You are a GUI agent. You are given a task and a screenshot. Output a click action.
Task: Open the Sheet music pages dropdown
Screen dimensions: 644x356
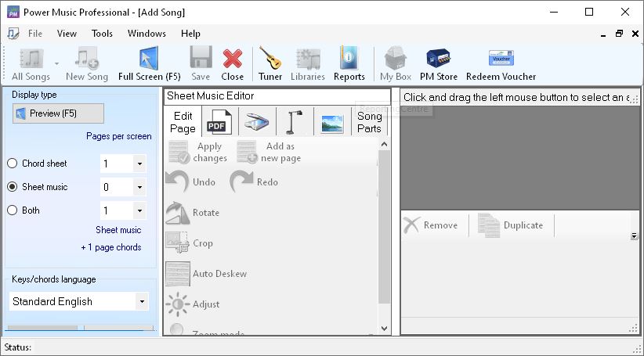coord(139,188)
